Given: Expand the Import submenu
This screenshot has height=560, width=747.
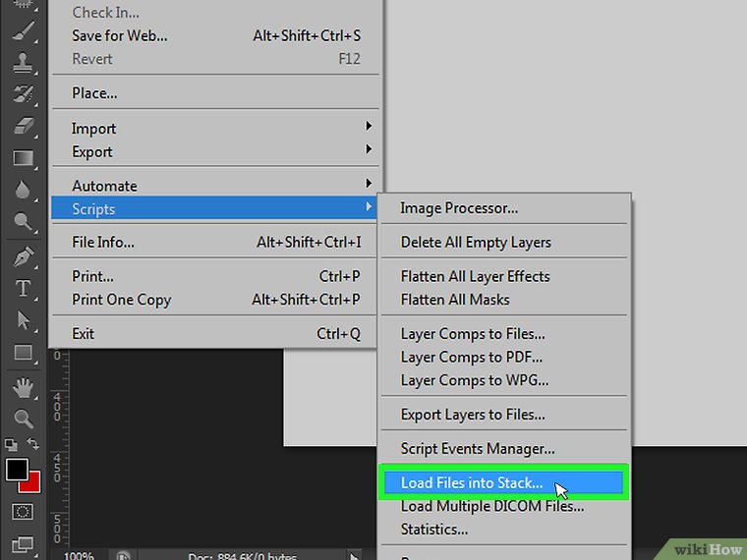Looking at the screenshot, I should tap(216, 129).
